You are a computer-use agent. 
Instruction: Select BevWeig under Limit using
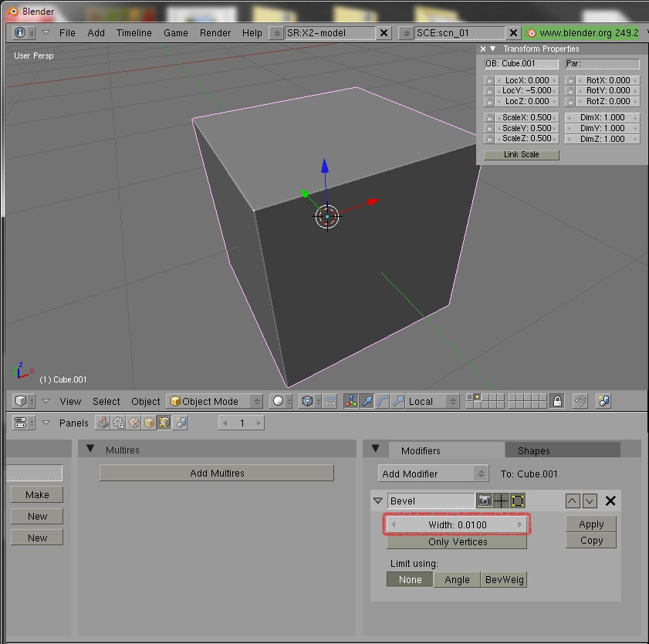coord(504,579)
